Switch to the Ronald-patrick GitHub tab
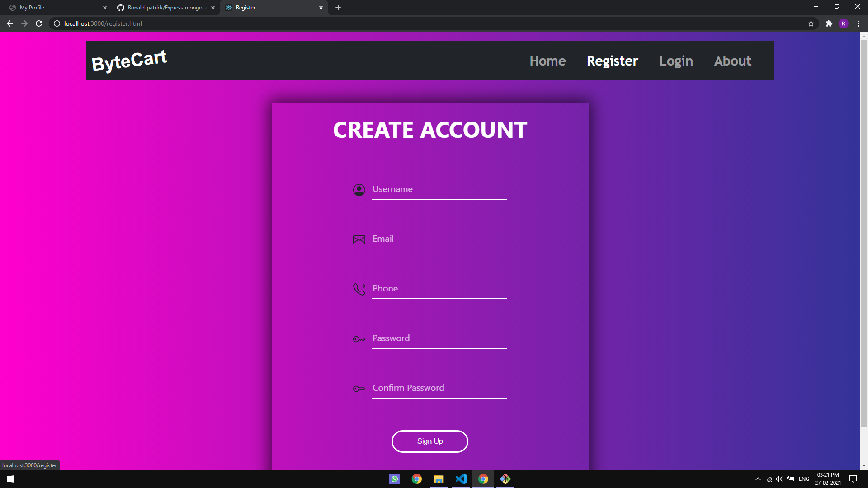This screenshot has height=488, width=868. tap(163, 8)
